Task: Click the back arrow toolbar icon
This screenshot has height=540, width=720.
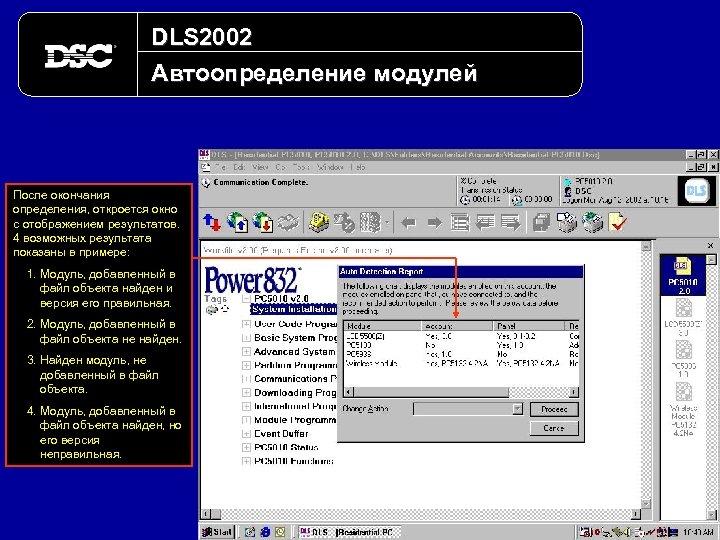Action: pos(408,223)
